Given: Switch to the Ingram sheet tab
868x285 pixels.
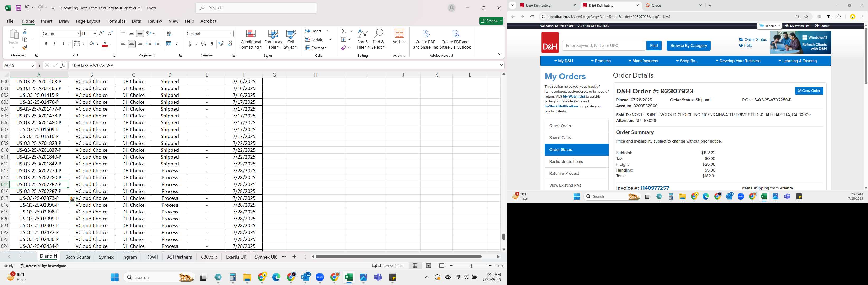Looking at the screenshot, I should (x=129, y=257).
